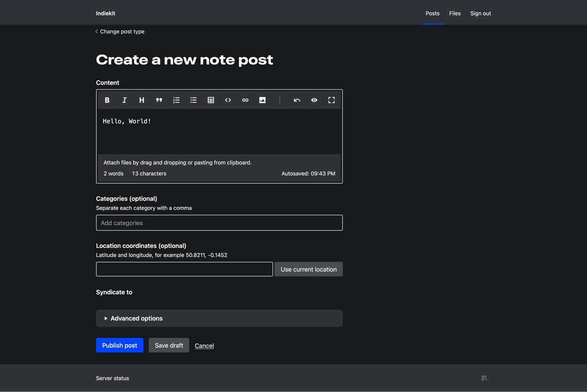Publish the note post
This screenshot has height=392, width=587.
click(x=119, y=345)
